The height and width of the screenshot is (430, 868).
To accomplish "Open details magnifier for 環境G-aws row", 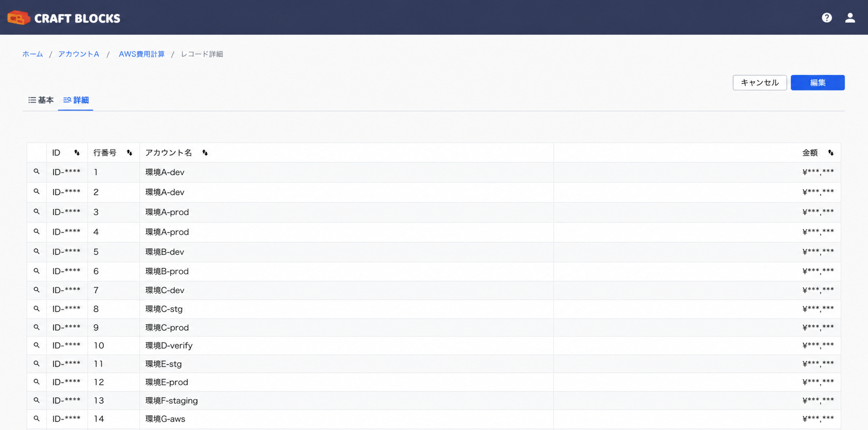I will (x=37, y=419).
